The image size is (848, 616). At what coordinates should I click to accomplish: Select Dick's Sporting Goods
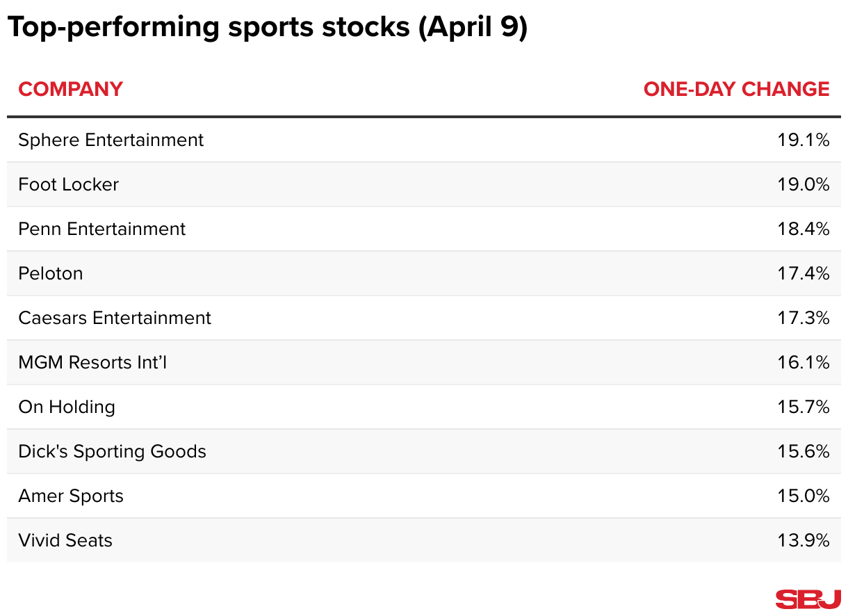113,451
